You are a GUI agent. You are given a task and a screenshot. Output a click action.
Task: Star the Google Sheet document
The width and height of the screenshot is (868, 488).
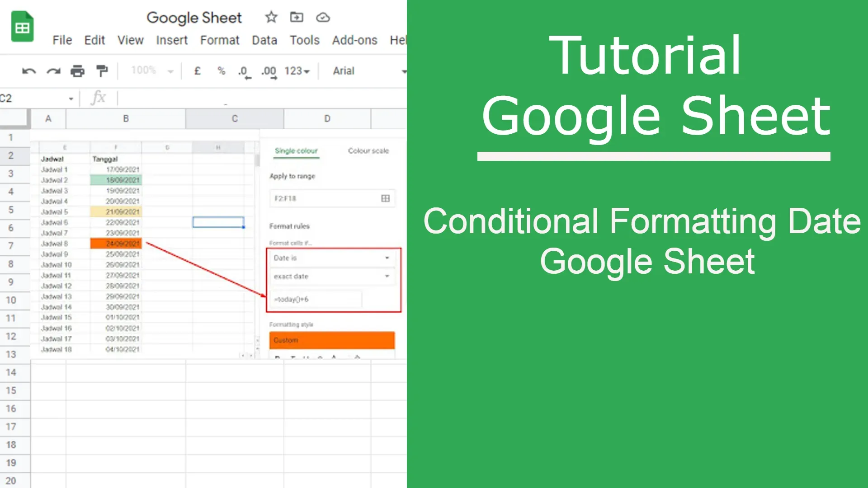(x=271, y=17)
